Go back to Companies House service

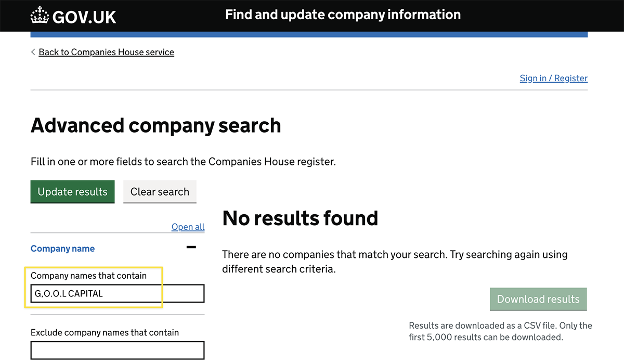[x=106, y=52]
